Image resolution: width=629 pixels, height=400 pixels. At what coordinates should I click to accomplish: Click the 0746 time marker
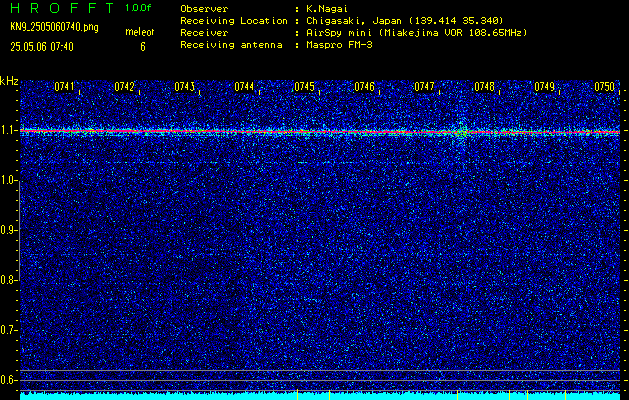[x=364, y=86]
